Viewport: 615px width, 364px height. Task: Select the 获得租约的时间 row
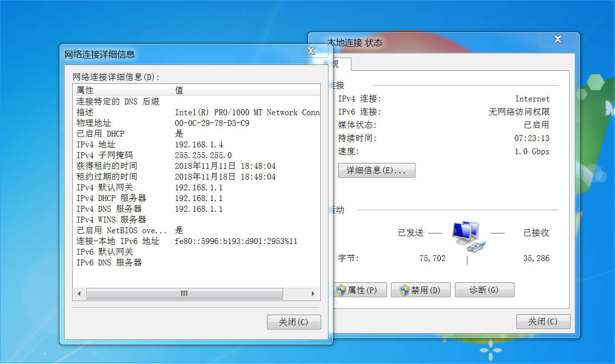point(196,166)
